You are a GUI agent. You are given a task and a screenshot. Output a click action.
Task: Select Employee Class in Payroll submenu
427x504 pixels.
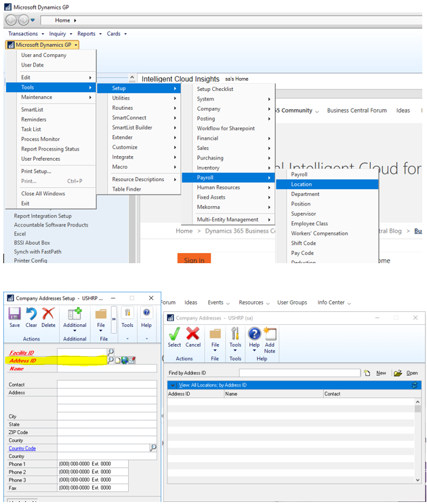click(x=327, y=223)
